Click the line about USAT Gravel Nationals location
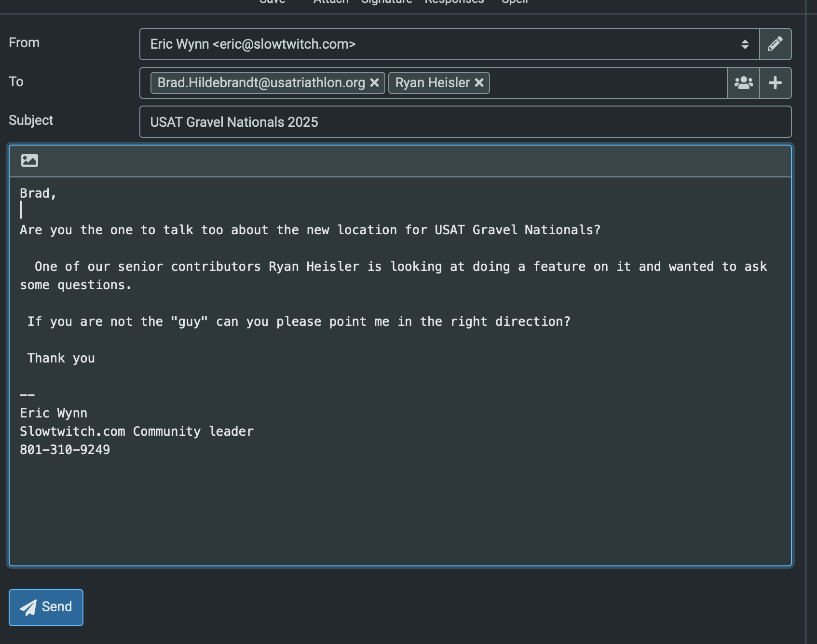This screenshot has width=817, height=644. (310, 230)
